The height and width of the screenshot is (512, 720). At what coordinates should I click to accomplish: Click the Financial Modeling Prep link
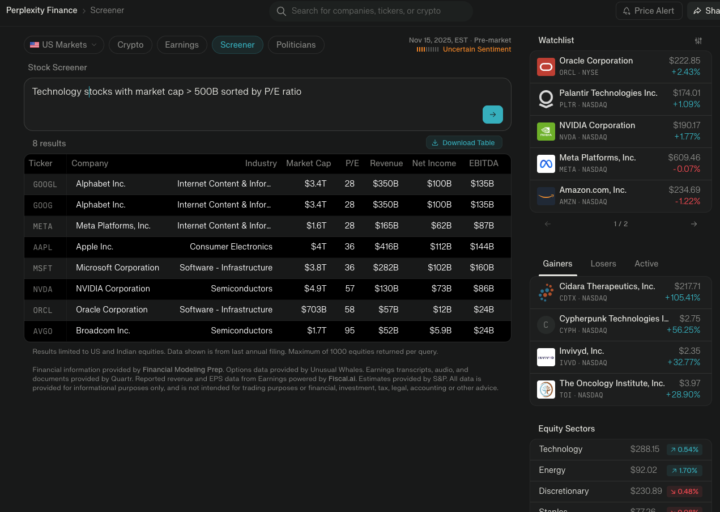click(183, 370)
